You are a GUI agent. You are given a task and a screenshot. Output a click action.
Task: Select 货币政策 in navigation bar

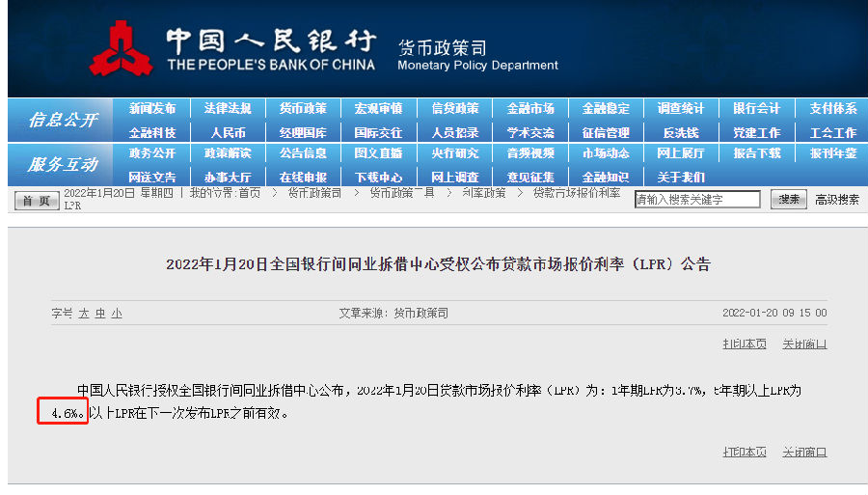(303, 108)
